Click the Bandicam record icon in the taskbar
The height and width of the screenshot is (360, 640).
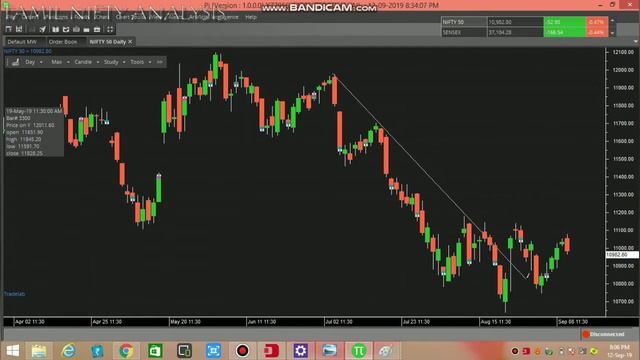[242, 351]
